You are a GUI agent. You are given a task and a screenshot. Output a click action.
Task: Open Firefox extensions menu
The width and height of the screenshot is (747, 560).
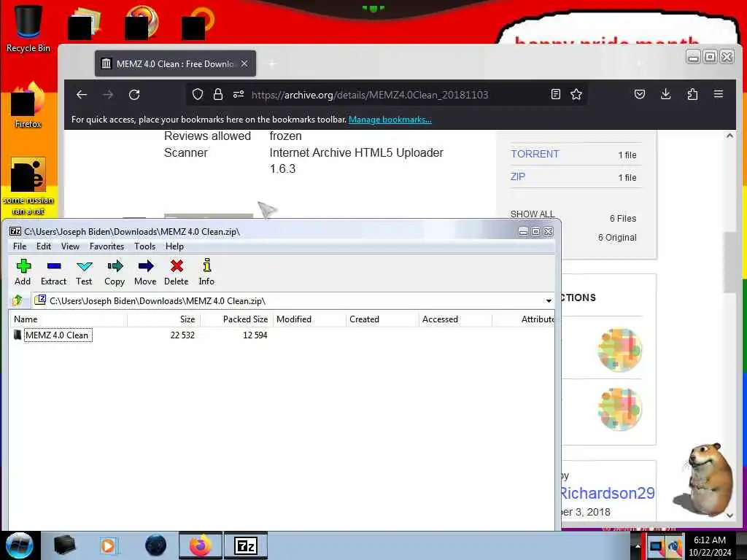[x=692, y=94]
